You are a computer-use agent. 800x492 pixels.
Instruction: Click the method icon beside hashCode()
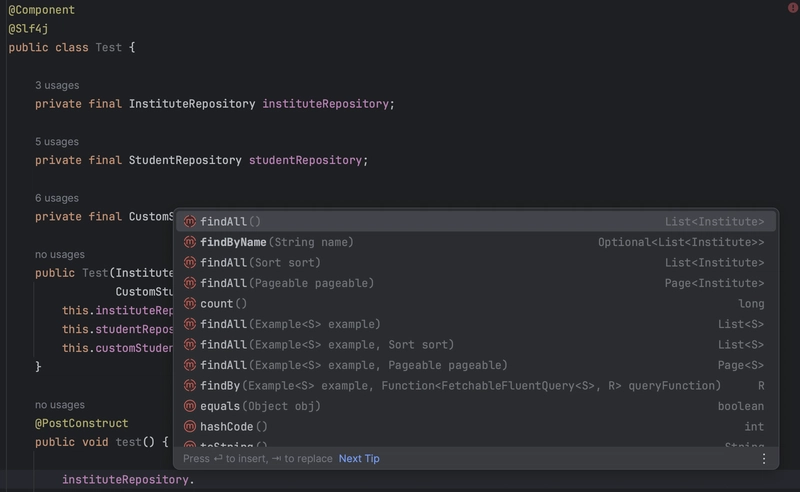190,426
